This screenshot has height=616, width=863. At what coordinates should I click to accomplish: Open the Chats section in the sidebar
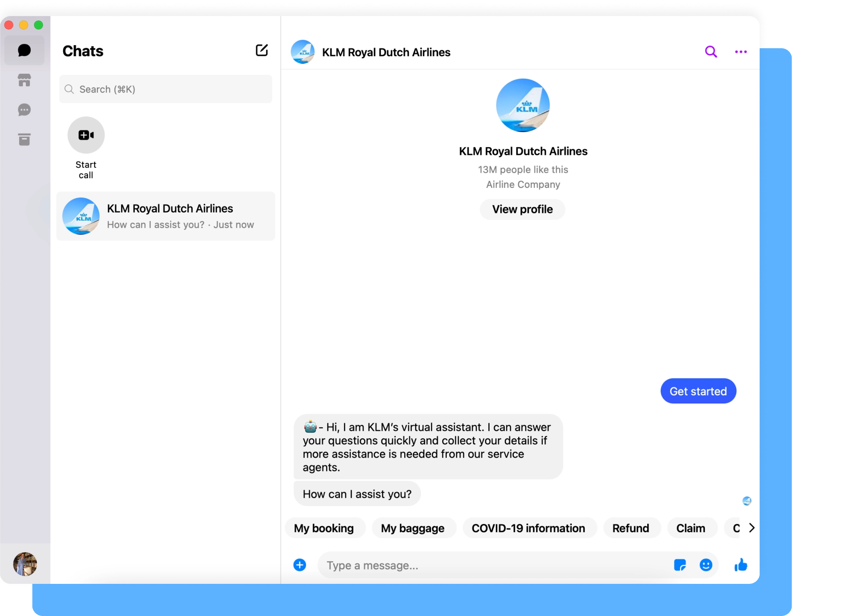25,50
